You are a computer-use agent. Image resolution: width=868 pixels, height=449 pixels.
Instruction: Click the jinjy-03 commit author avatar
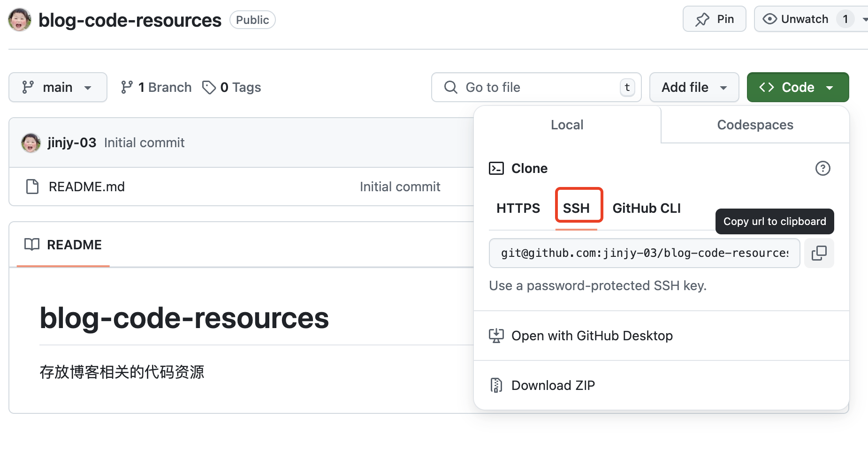point(31,142)
